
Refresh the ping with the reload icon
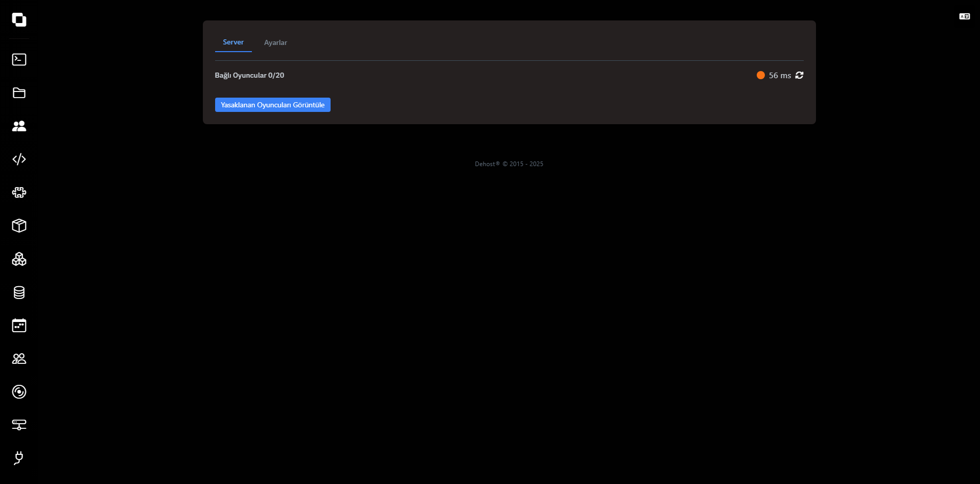click(800, 75)
